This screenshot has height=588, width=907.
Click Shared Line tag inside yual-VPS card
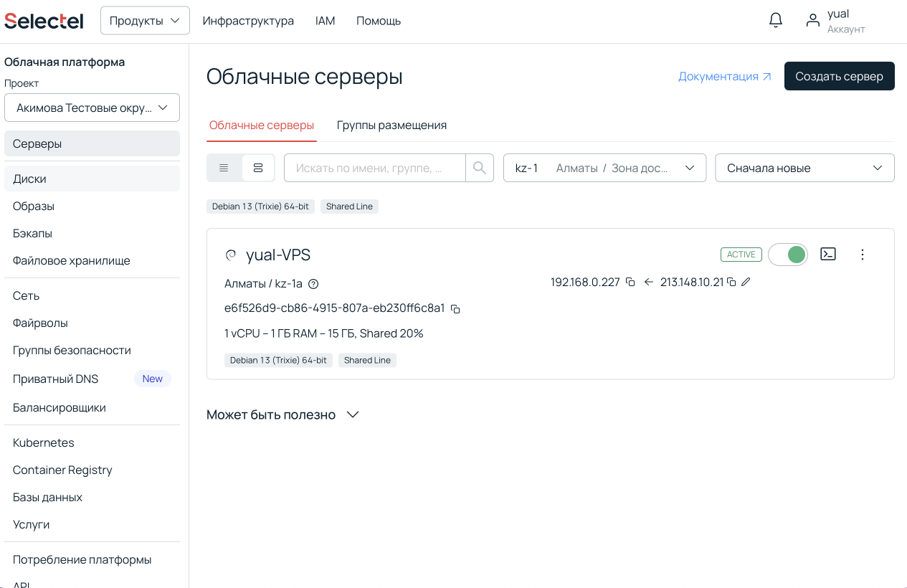point(367,360)
